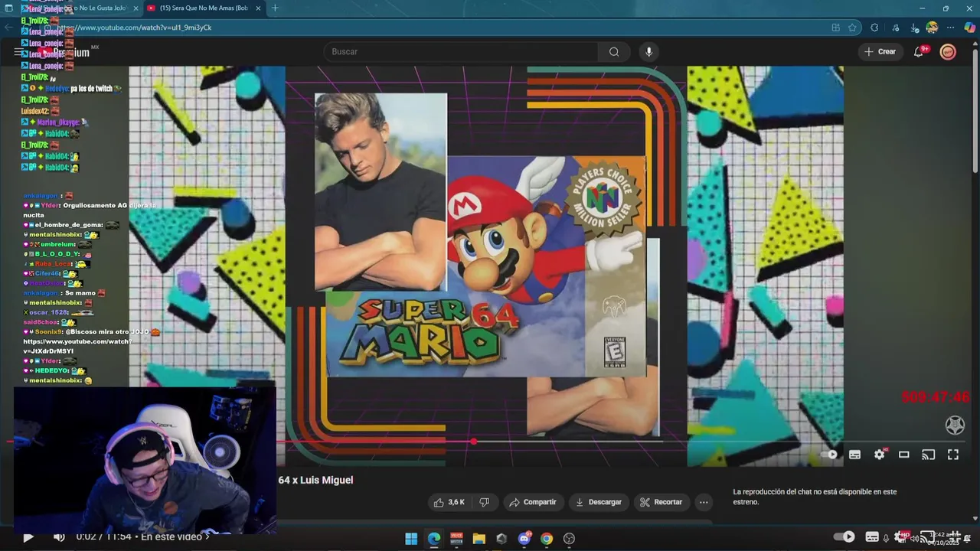This screenshot has height=551, width=980.
Task: Click the search magnifier button
Action: [614, 52]
